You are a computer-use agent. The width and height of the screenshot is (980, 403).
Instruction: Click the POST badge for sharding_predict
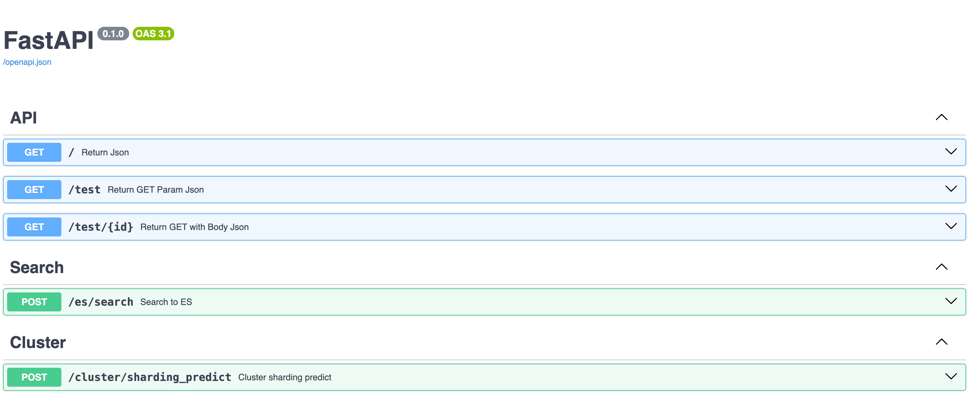[34, 377]
